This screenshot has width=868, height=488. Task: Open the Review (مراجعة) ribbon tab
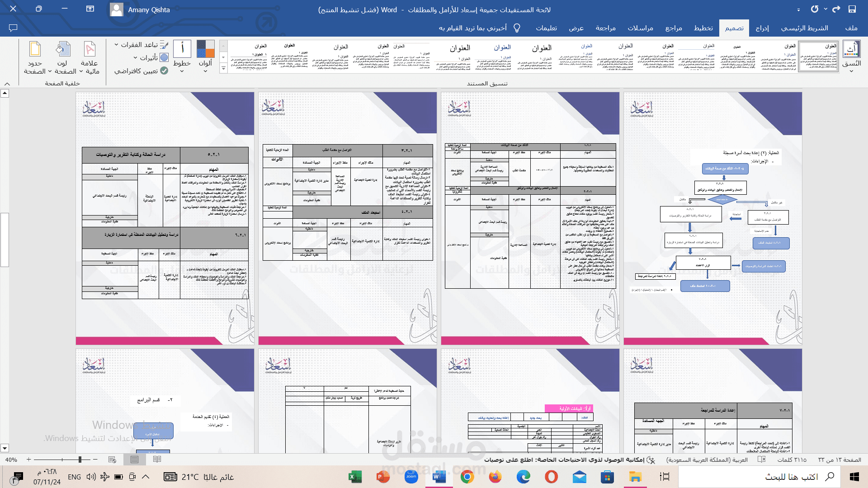tap(606, 28)
